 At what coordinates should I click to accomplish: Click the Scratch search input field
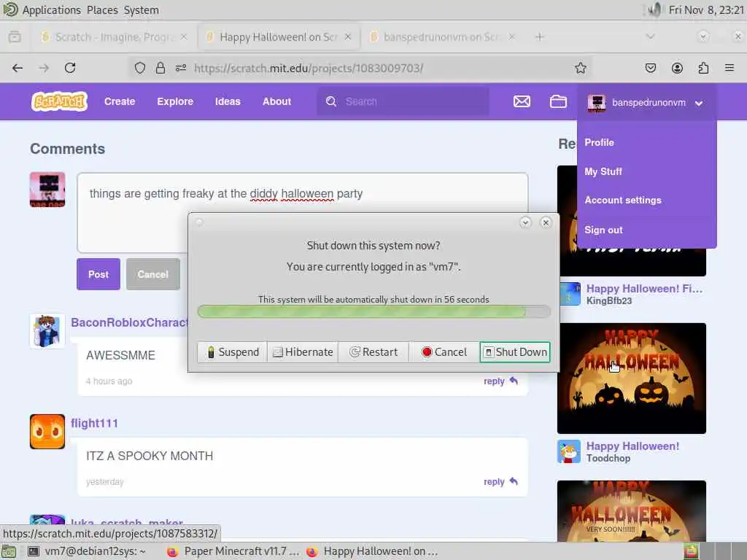[403, 101]
